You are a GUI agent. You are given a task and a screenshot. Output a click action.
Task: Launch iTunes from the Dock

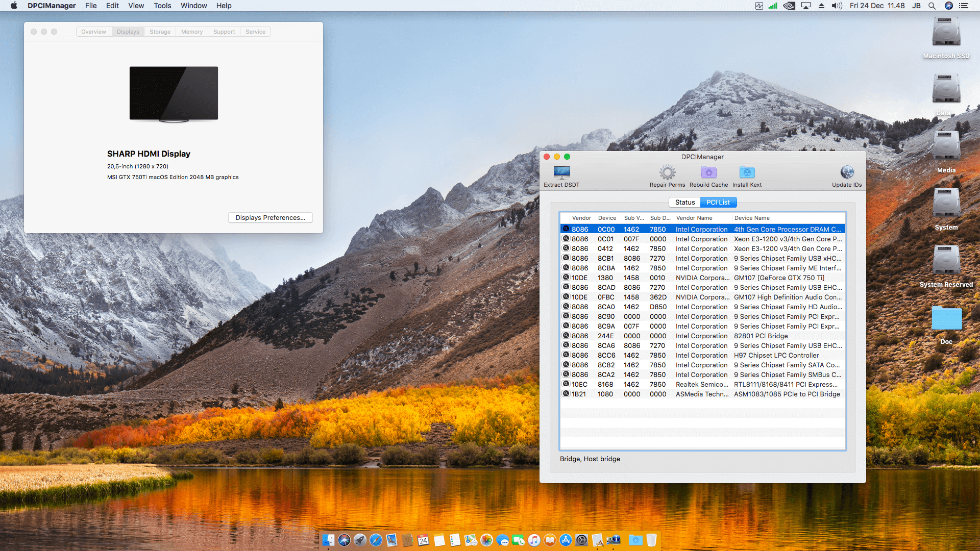click(x=534, y=540)
